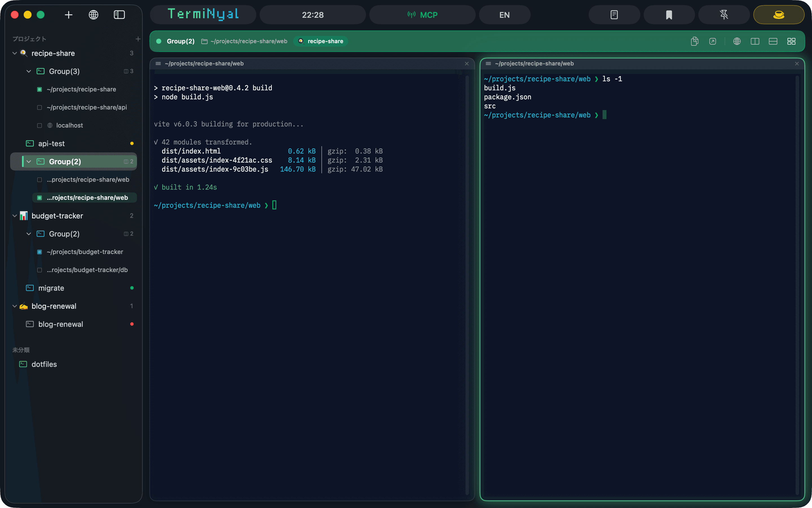Focus the right terminal prompt
Viewport: 812px width, 508px height.
click(604, 115)
